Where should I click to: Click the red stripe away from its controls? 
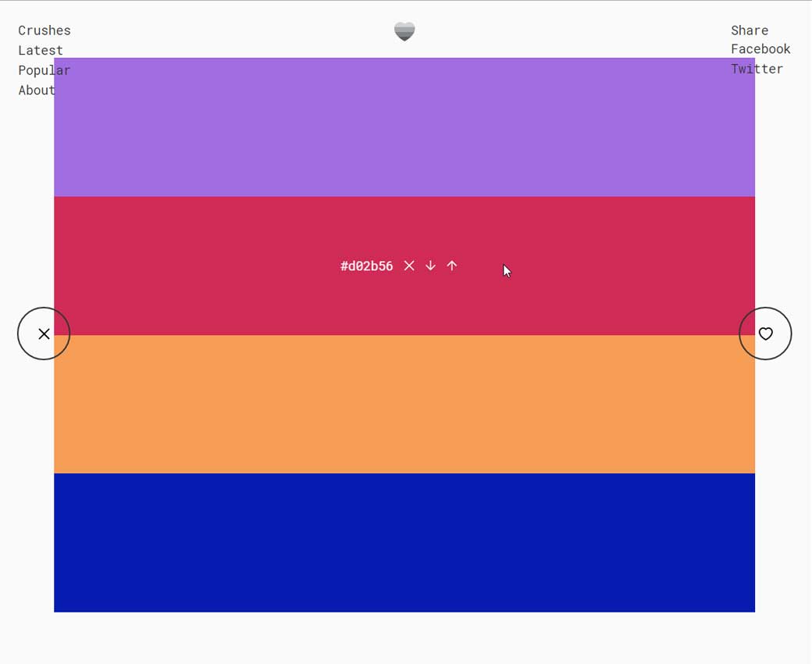(x=195, y=266)
